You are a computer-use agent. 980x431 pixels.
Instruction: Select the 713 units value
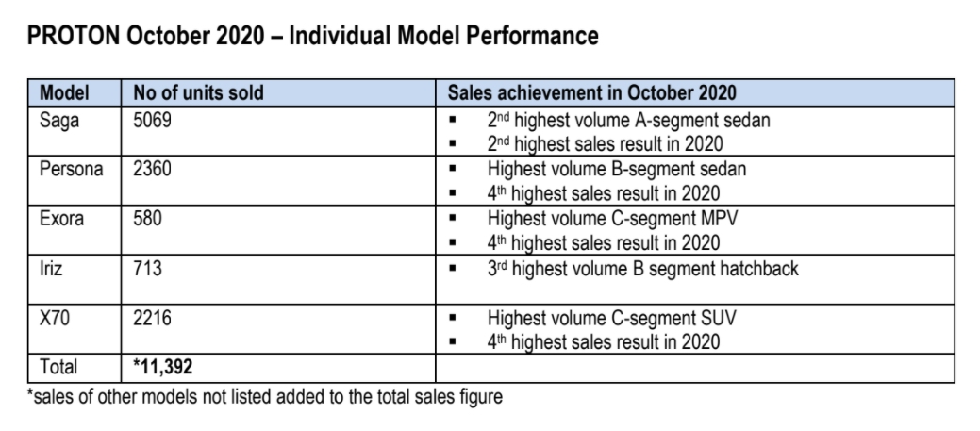(148, 268)
